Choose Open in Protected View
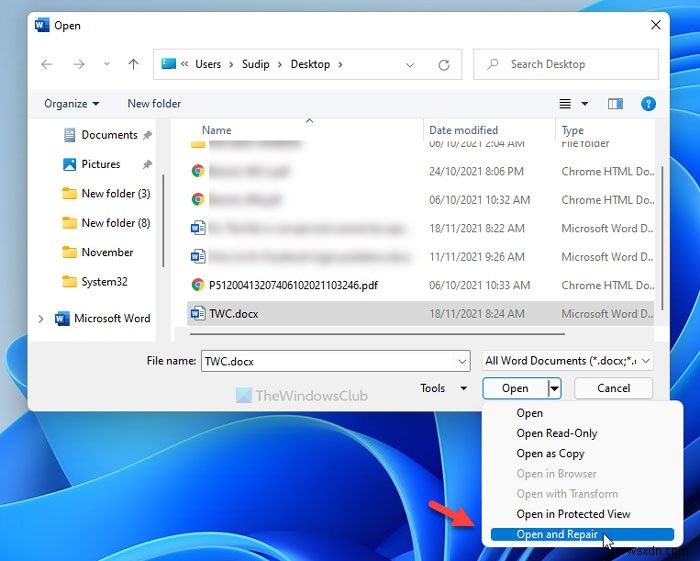 click(573, 514)
